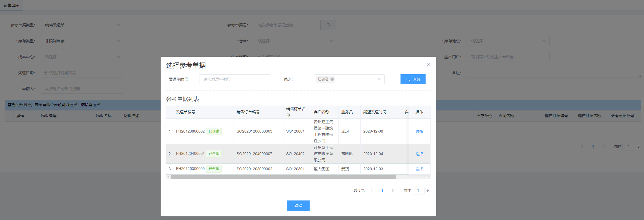
Task: Click the 查询 search button
Action: click(x=413, y=79)
